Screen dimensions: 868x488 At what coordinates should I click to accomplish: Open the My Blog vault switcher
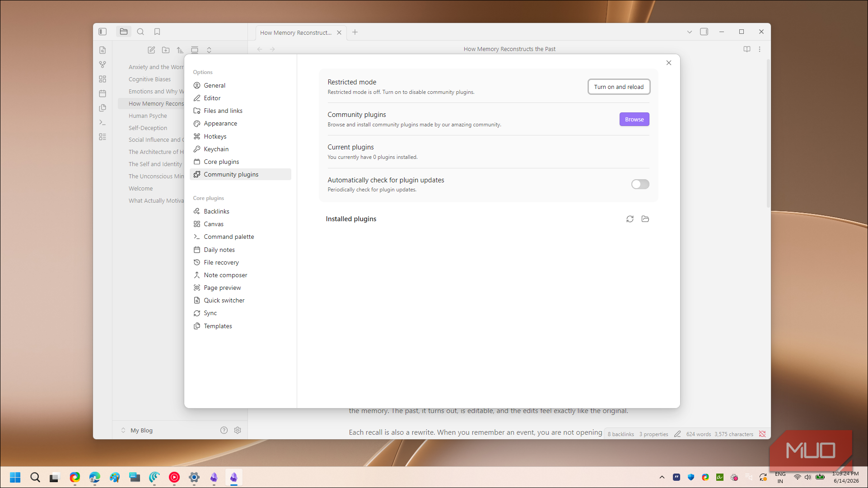click(137, 430)
